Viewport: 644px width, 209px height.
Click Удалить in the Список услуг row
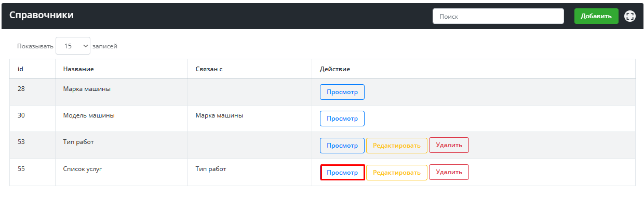click(449, 172)
